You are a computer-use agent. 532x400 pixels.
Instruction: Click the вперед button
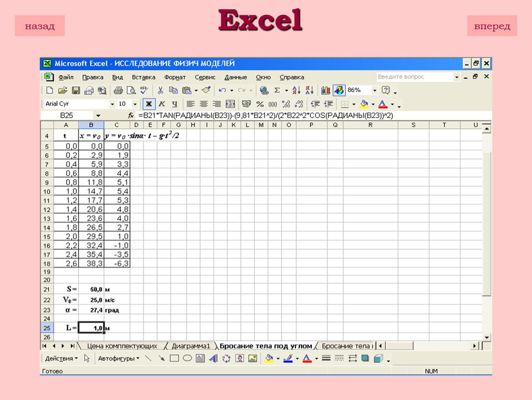pos(492,26)
